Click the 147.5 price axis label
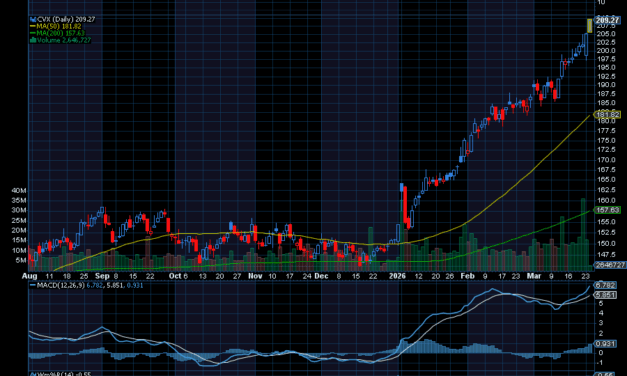 pyautogui.click(x=606, y=254)
